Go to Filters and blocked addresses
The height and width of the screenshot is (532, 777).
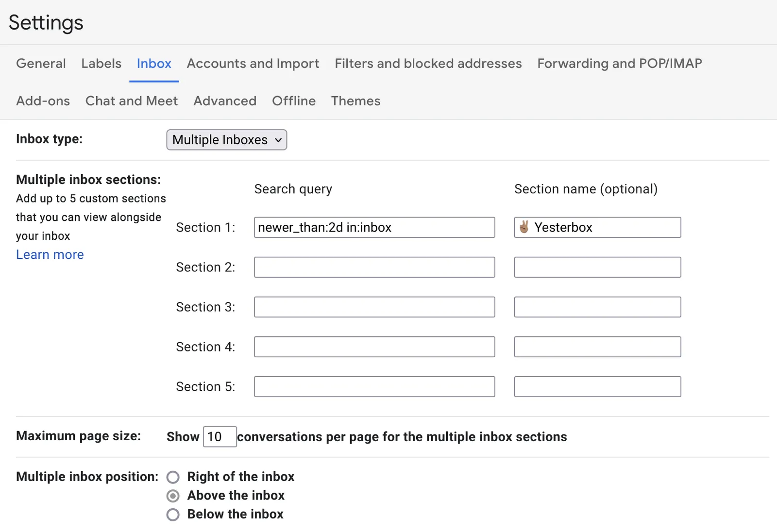tap(428, 64)
